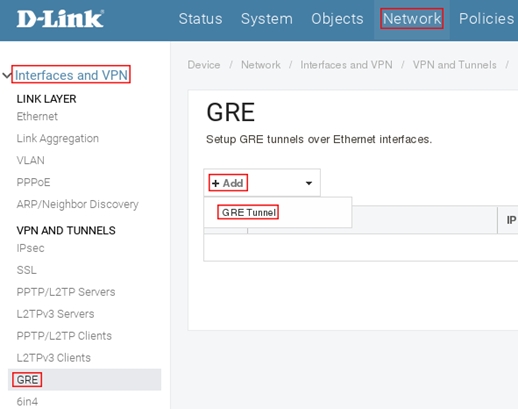The height and width of the screenshot is (409, 518).
Task: Open Link Aggregation settings
Action: coord(58,138)
